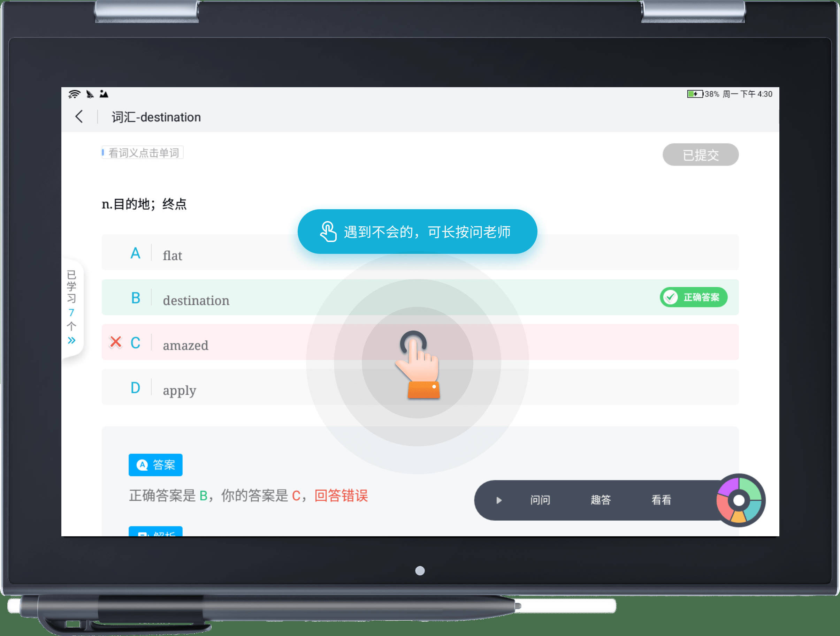This screenshot has height=636, width=840.
Task: Click the picture icon in status bar
Action: tap(104, 94)
